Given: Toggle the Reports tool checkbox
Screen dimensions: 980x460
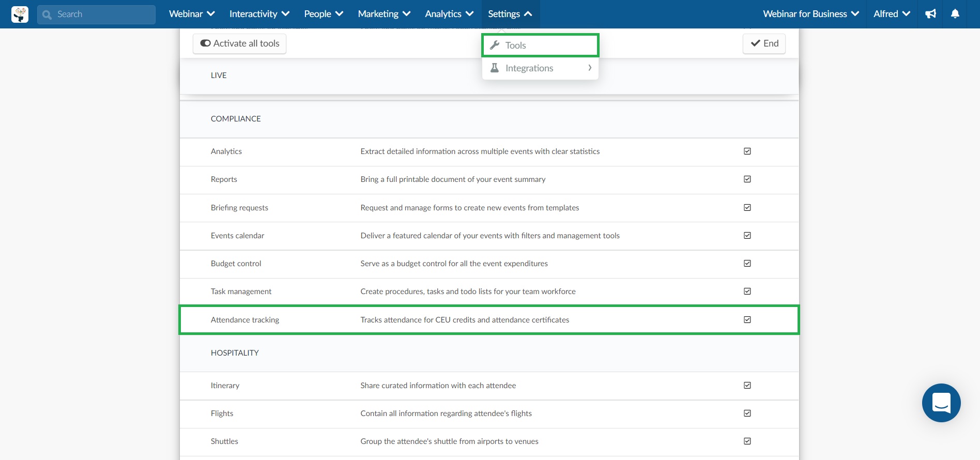Looking at the screenshot, I should [x=747, y=179].
